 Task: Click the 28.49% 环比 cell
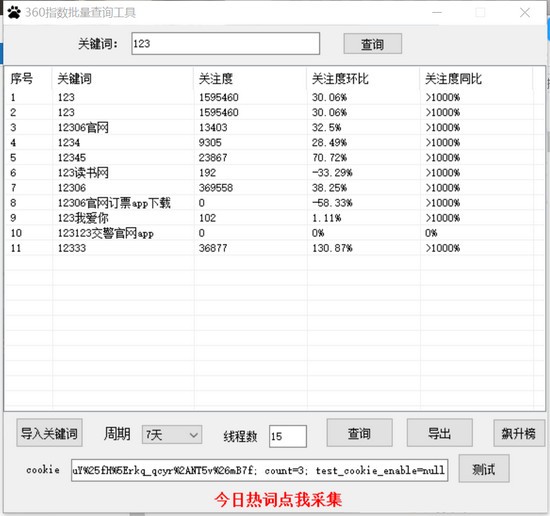[x=329, y=142]
